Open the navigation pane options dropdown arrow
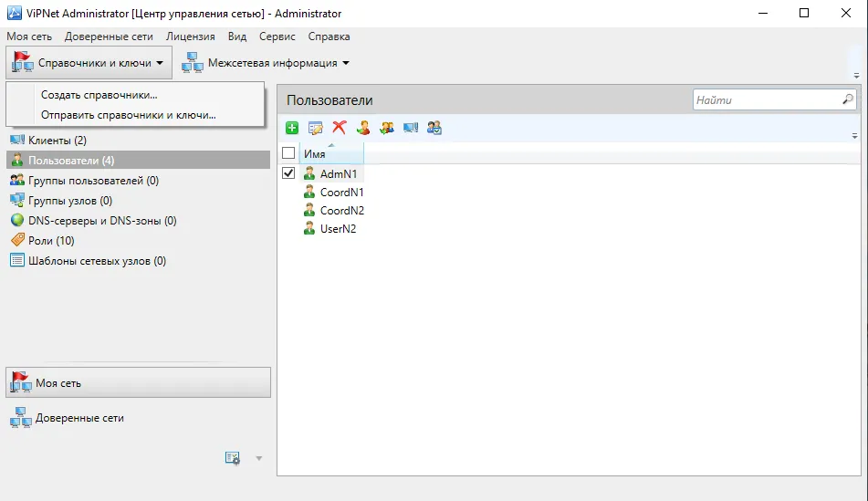Screen dimensions: 868x501 [x=258, y=458]
